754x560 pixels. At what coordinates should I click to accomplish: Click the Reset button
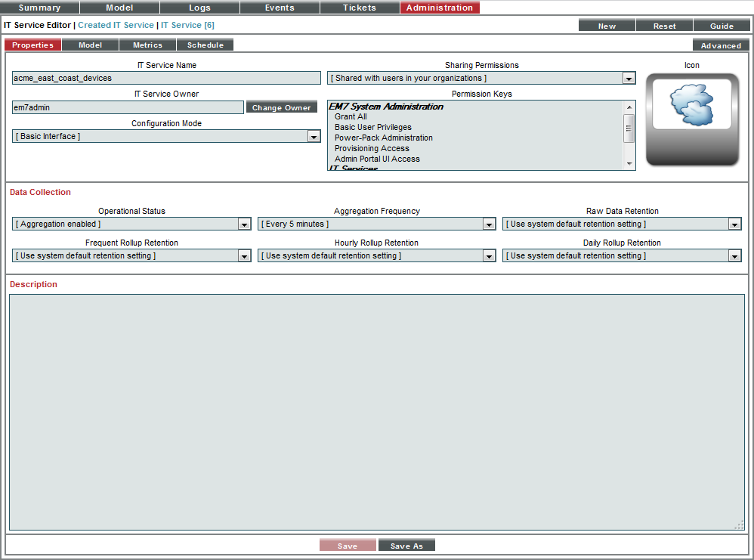(664, 24)
